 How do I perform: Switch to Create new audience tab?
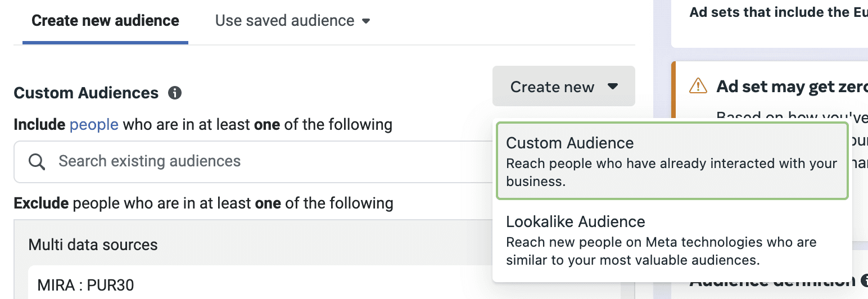105,21
